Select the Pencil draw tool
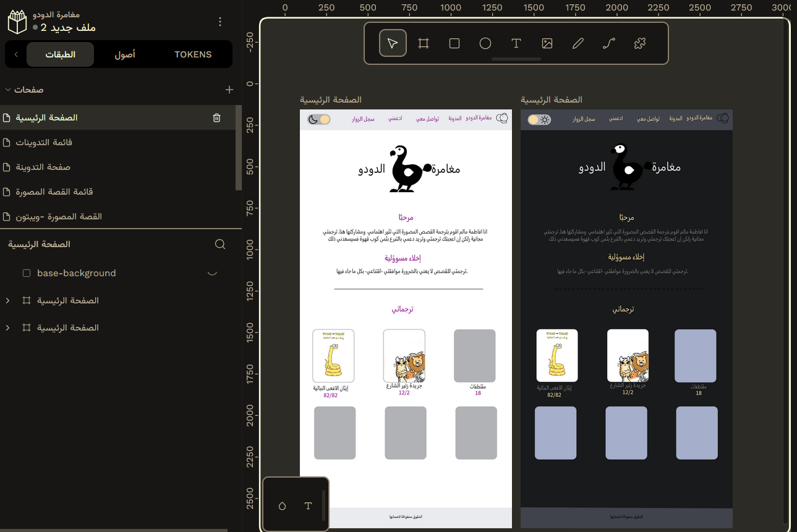This screenshot has height=532, width=797. [578, 43]
